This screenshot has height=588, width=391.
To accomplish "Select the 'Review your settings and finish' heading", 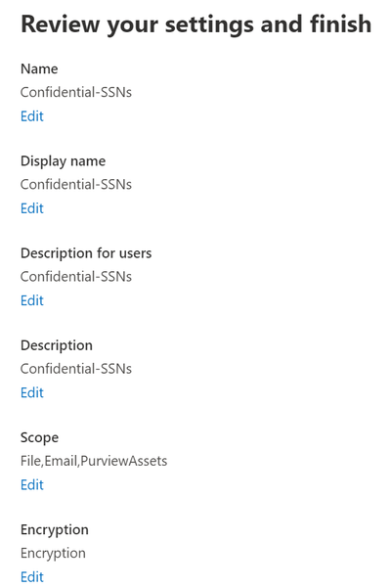I will (x=196, y=24).
